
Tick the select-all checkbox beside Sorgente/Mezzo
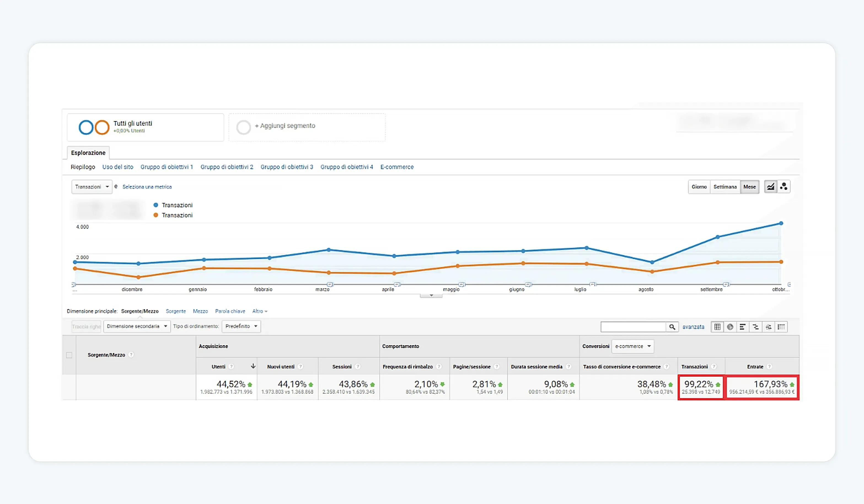[69, 355]
